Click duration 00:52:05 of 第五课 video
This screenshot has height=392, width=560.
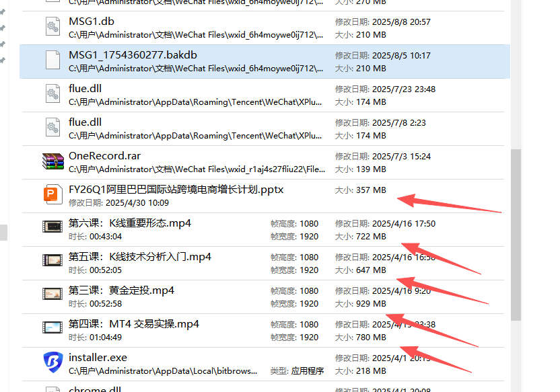95,270
